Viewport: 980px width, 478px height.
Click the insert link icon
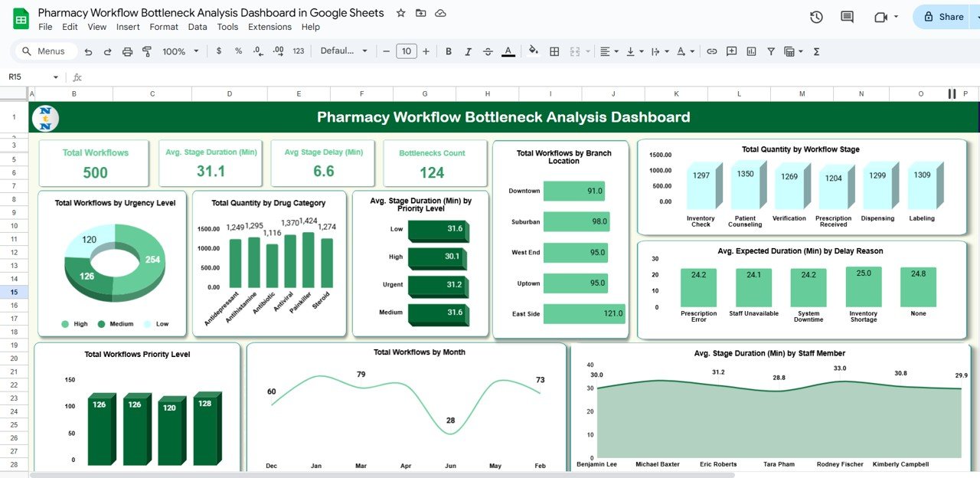711,51
